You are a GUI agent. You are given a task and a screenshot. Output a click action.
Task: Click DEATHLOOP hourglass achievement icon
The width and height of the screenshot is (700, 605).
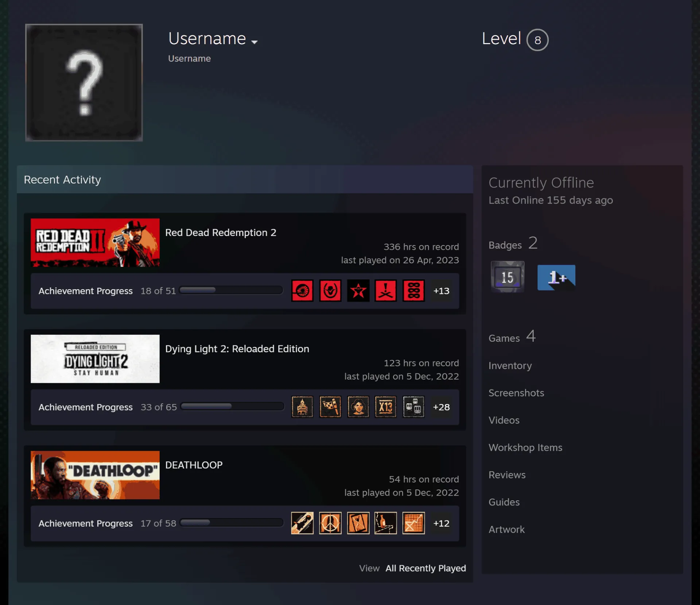pyautogui.click(x=358, y=523)
